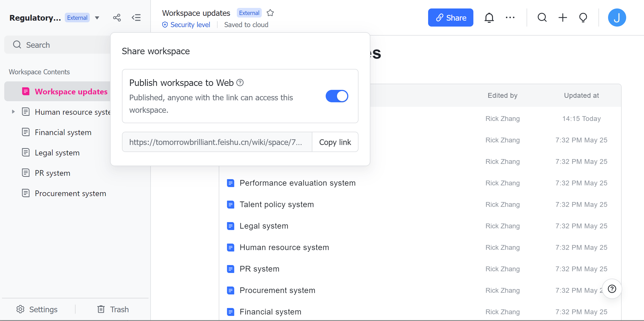Click the lightbulb icon in top bar
The width and height of the screenshot is (644, 321).
coord(583,18)
